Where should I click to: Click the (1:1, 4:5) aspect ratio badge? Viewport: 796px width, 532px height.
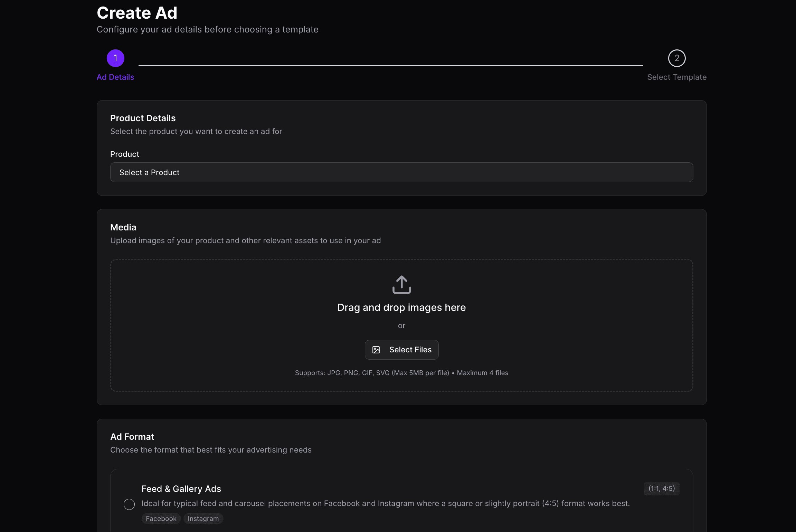[661, 488]
